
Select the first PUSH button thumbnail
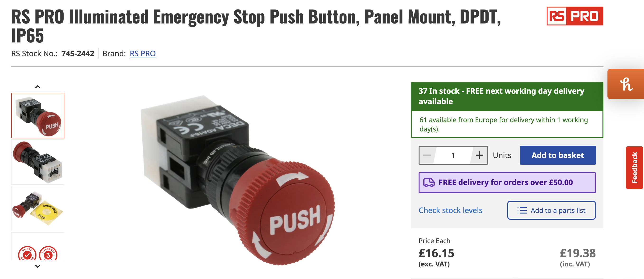click(x=38, y=116)
